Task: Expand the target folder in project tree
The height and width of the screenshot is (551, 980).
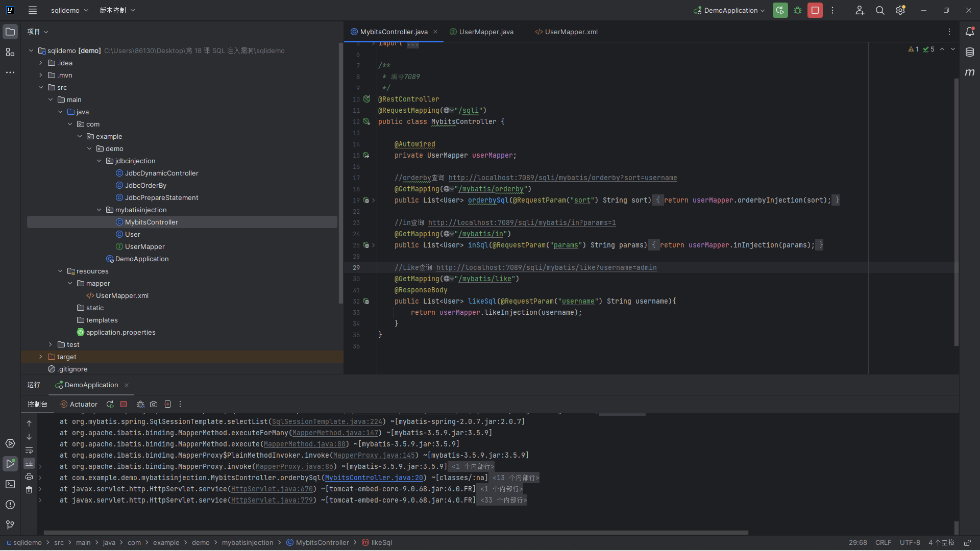Action: point(41,357)
